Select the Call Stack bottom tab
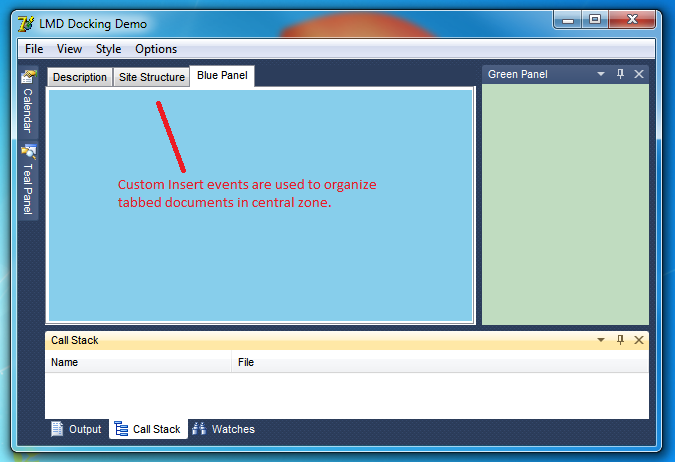675x462 pixels. pos(148,429)
